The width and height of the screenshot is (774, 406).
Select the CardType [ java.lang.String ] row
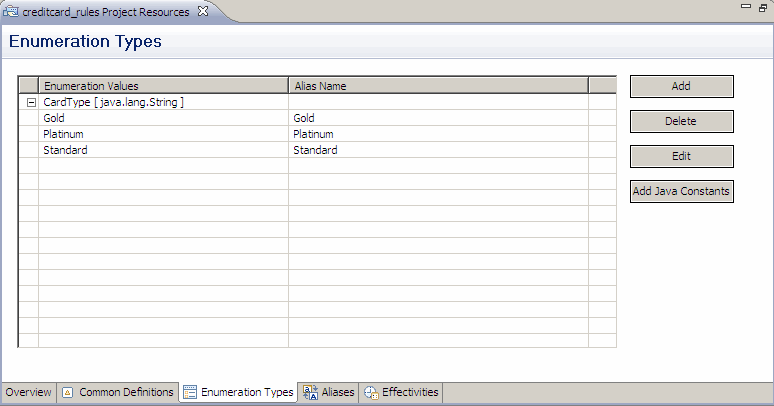coord(113,102)
